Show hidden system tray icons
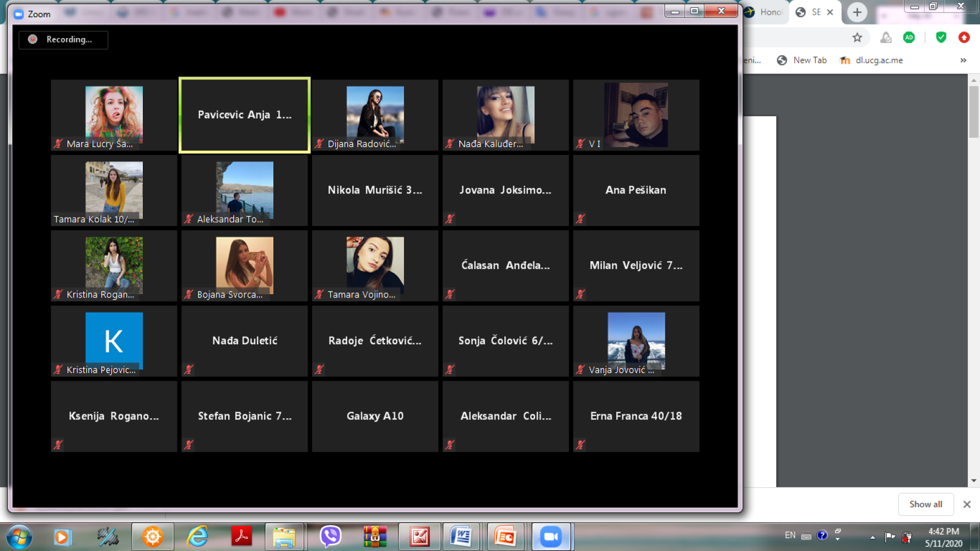 pos(873,537)
